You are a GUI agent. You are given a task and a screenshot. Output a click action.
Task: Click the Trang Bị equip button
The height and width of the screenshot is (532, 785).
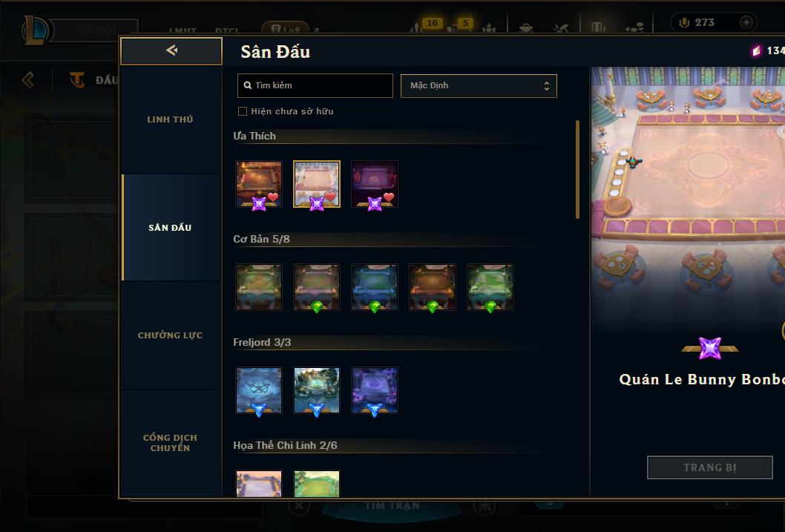710,467
